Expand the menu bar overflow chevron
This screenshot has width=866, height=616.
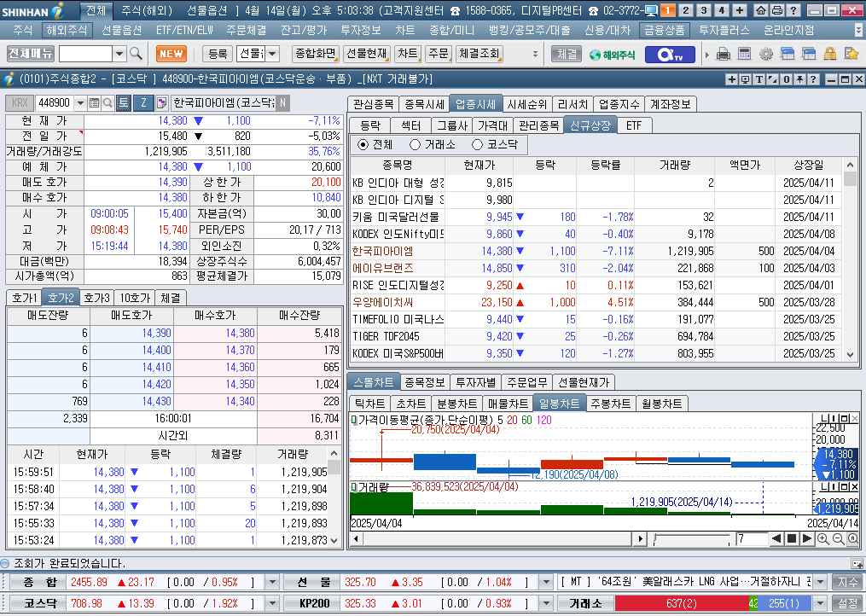coord(858,31)
